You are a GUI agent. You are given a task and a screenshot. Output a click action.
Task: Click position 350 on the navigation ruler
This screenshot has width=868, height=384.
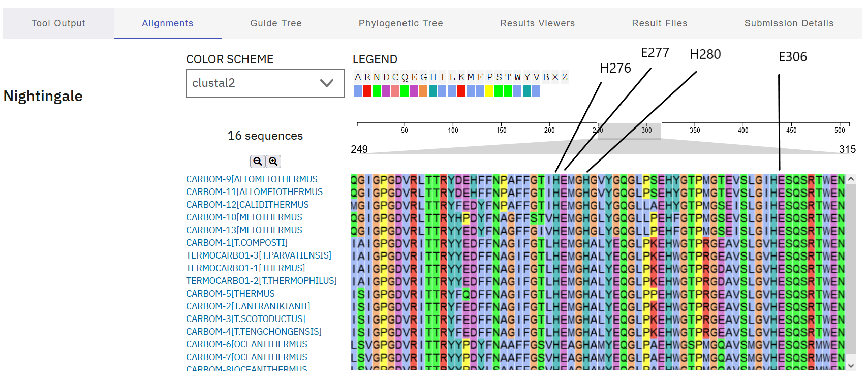tap(695, 130)
